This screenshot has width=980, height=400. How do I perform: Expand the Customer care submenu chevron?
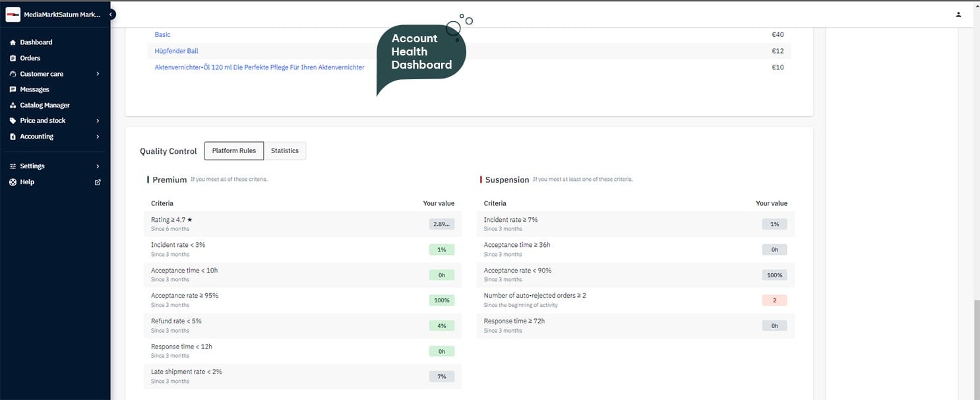coord(98,74)
